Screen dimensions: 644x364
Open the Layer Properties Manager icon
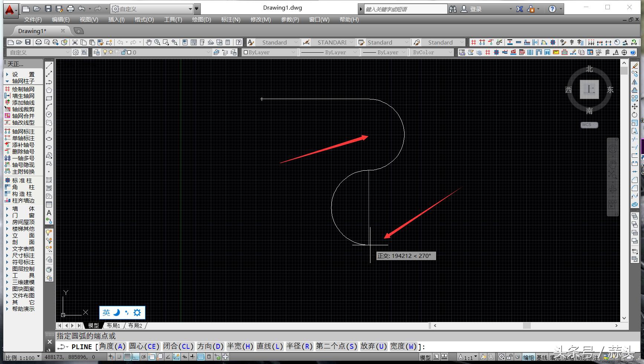(97, 52)
